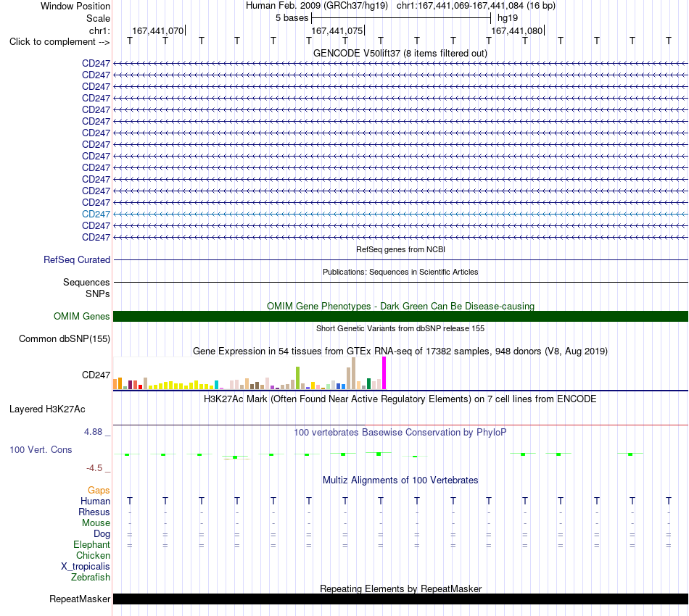Select the Human alignment row label

95,501
